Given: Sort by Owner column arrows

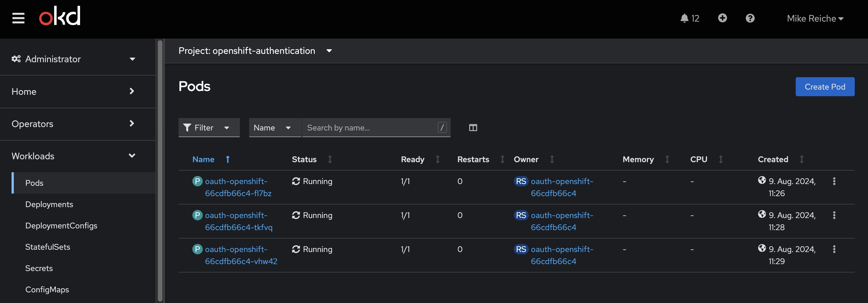Looking at the screenshot, I should click(x=552, y=159).
